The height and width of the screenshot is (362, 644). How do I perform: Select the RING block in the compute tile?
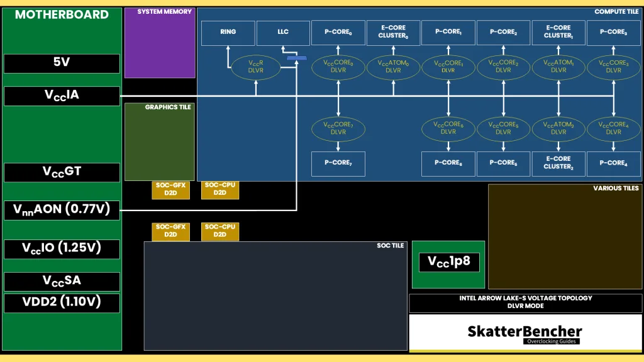click(x=228, y=33)
